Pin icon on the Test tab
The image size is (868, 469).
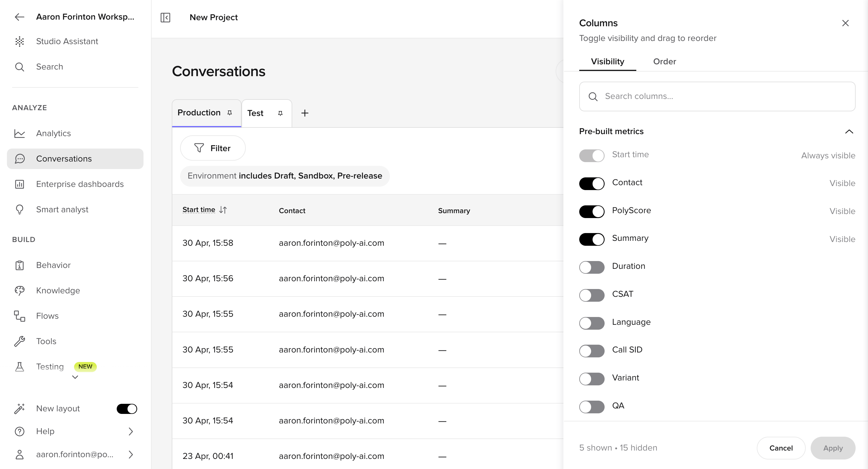click(280, 113)
